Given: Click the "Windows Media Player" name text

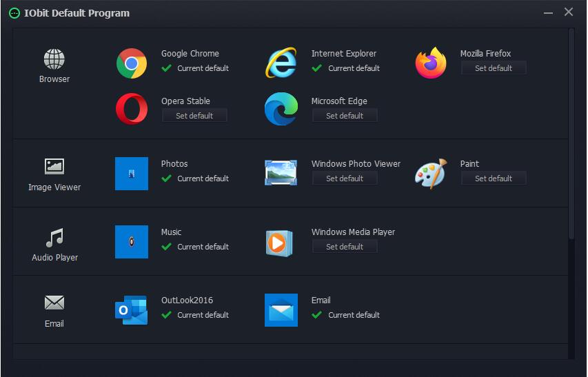Looking at the screenshot, I should (x=353, y=232).
